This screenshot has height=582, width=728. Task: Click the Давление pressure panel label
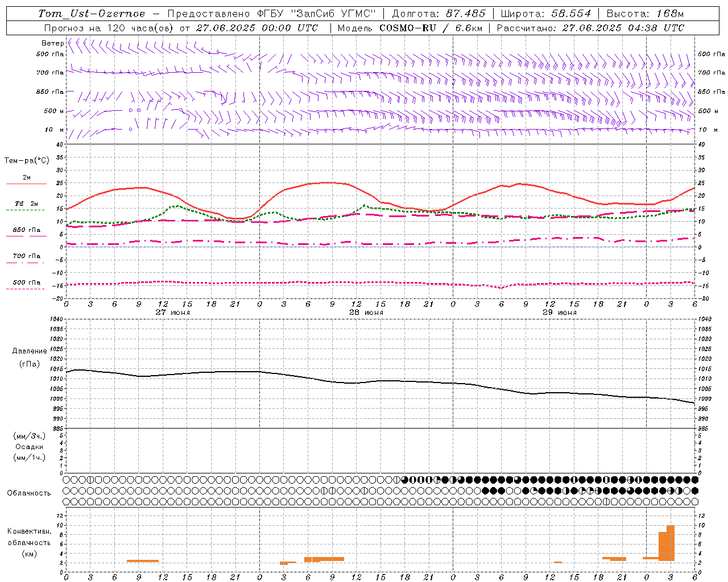click(x=30, y=351)
